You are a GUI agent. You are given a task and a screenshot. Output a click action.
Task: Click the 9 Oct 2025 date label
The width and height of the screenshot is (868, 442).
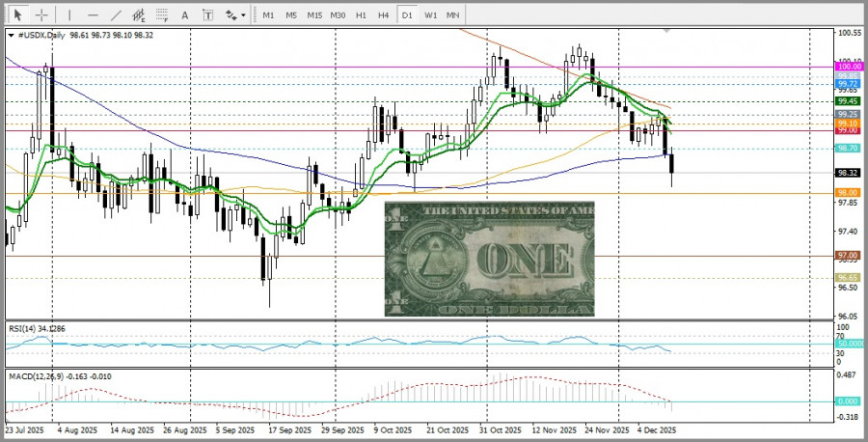393,429
